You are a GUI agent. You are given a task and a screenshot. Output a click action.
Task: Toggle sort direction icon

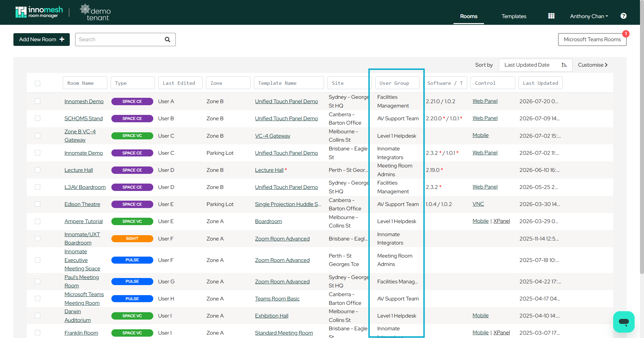[564, 65]
